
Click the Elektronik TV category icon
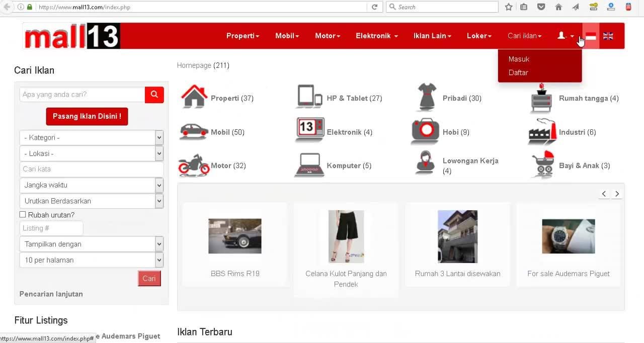click(309, 131)
